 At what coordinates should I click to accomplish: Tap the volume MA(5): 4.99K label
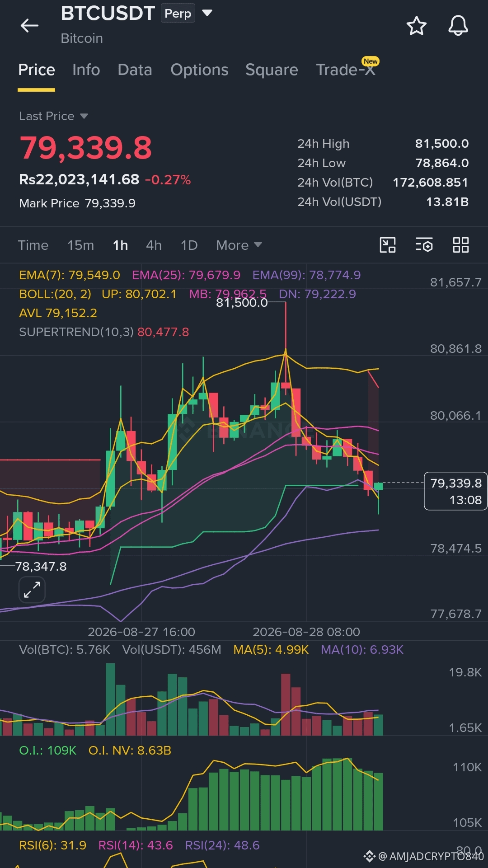click(x=271, y=650)
